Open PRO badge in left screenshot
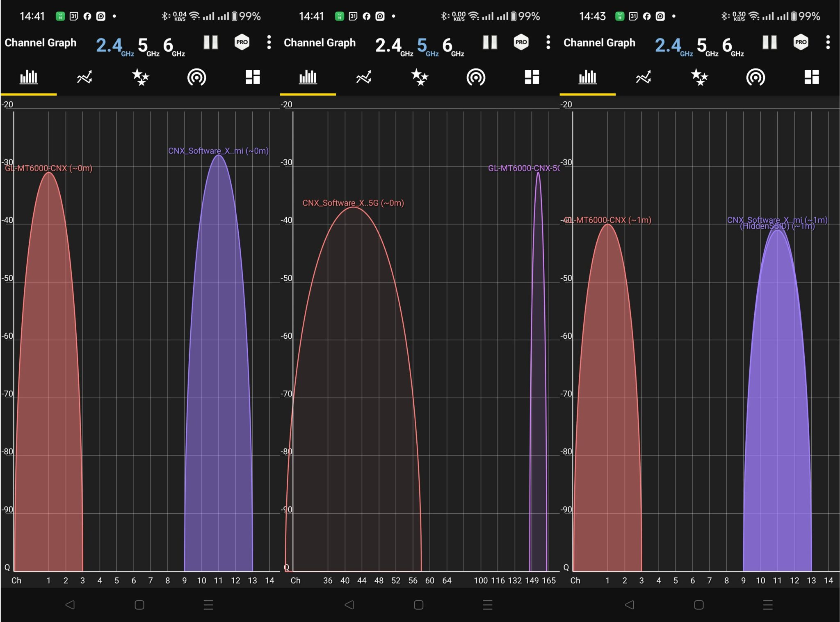This screenshot has height=622, width=840. [x=242, y=42]
